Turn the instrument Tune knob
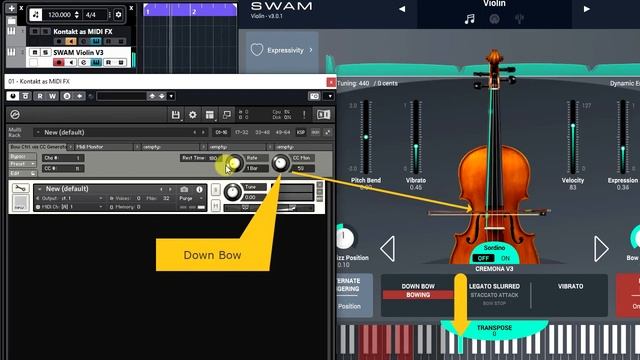 point(233,192)
